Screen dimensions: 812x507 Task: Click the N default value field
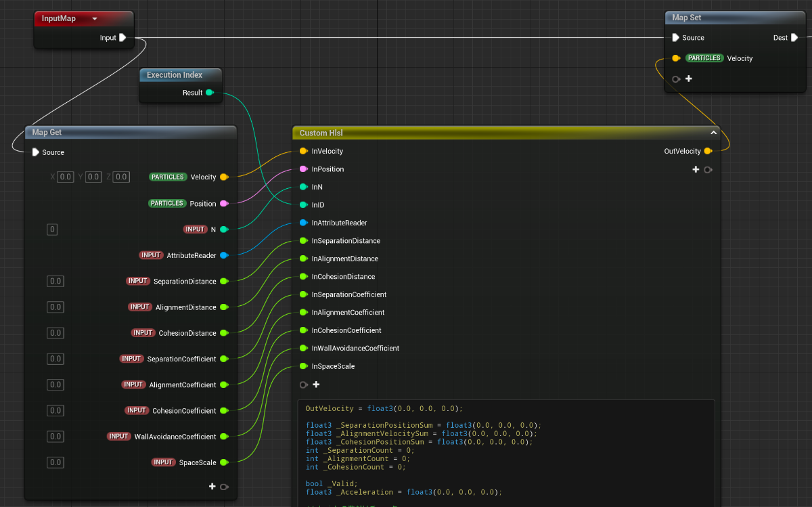point(52,229)
